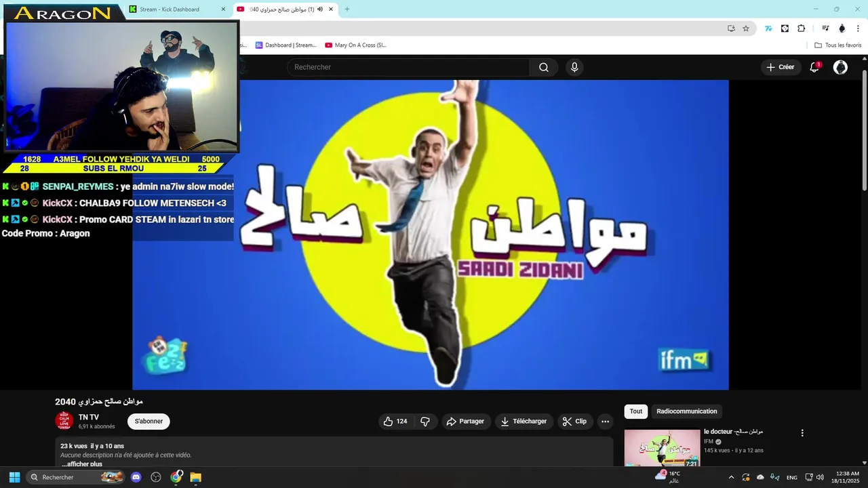
Task: Focus the YouTube Rechercher search field
Action: (x=408, y=67)
